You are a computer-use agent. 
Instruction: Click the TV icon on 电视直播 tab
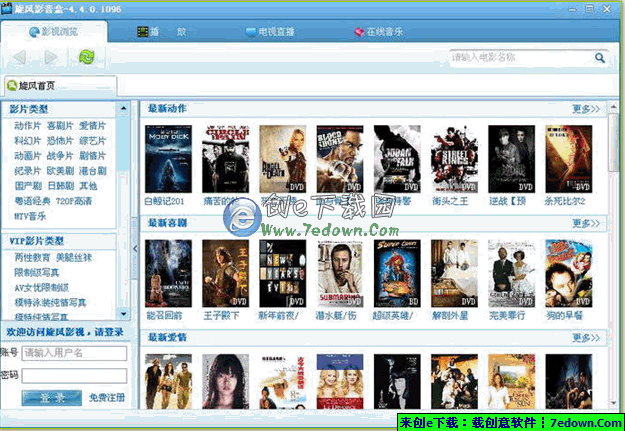point(251,32)
